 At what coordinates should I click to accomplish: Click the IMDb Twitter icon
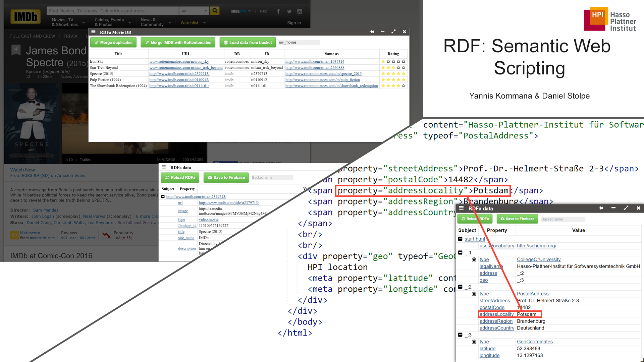[x=289, y=11]
